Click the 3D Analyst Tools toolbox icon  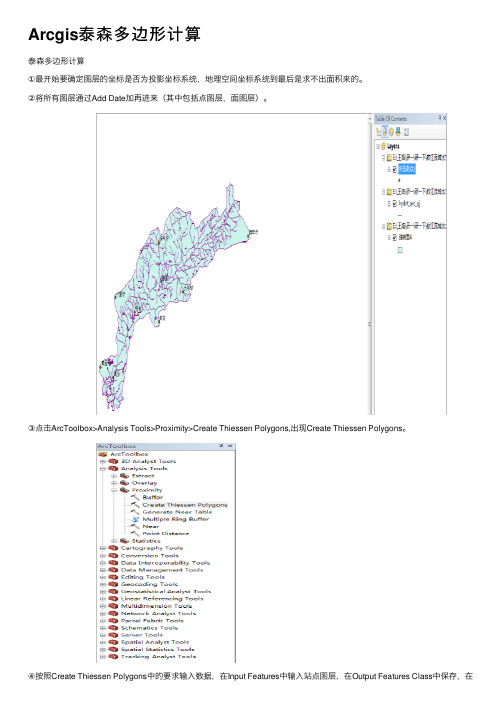point(113,461)
